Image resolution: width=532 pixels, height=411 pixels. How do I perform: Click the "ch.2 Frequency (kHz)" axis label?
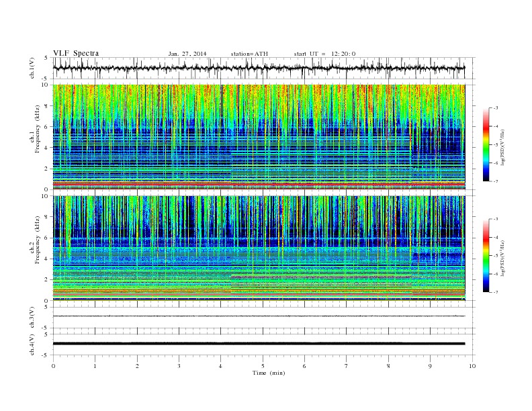pyautogui.click(x=35, y=239)
